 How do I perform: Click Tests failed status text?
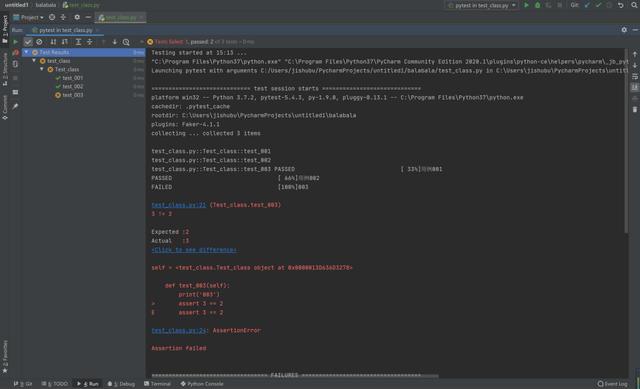[x=169, y=42]
